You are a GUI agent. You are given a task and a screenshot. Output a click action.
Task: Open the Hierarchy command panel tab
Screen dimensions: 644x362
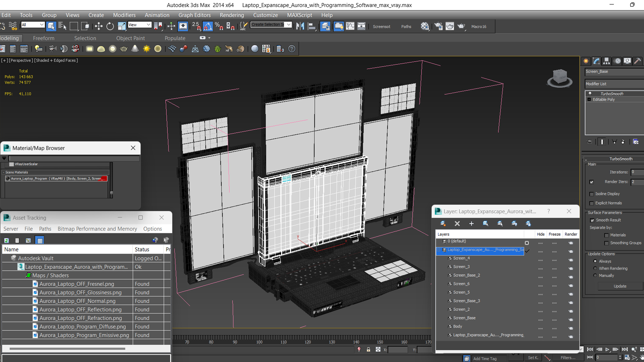pyautogui.click(x=606, y=61)
